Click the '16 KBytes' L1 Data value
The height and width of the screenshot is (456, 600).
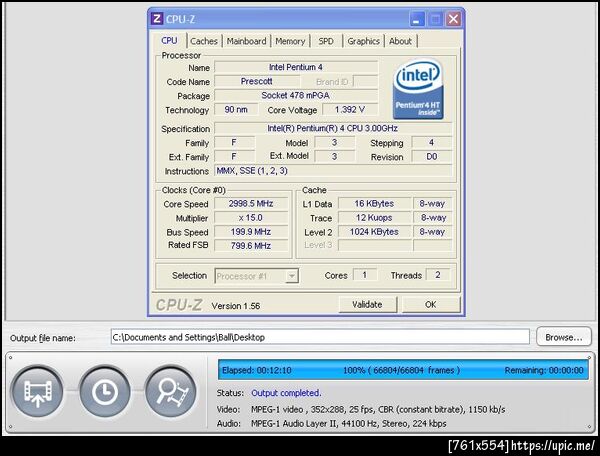[x=374, y=204]
